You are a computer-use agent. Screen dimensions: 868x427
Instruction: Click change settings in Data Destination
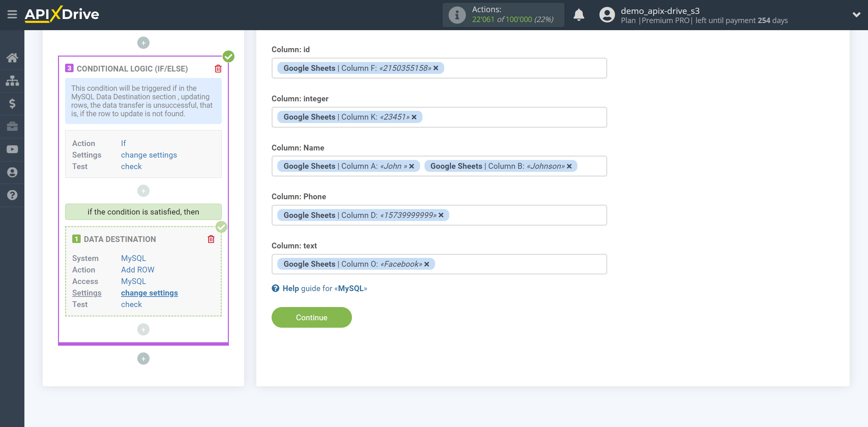pos(149,293)
